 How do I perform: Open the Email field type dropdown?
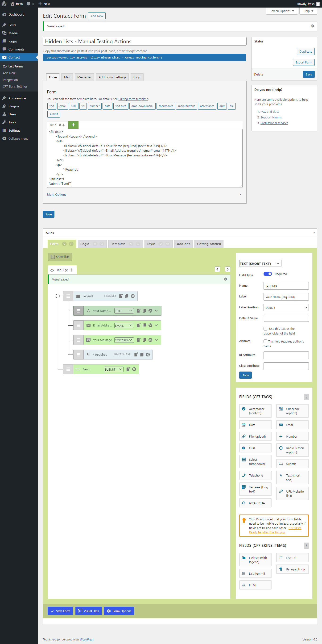click(124, 326)
